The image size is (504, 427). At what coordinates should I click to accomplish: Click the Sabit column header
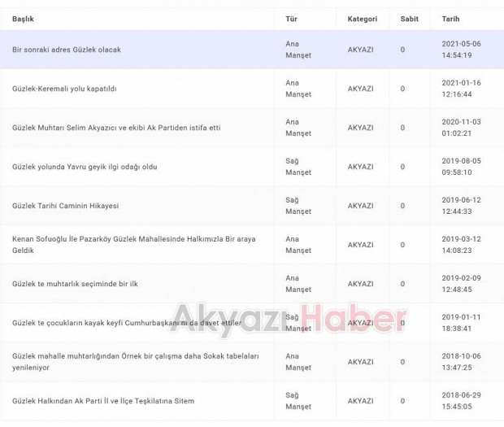pyautogui.click(x=409, y=19)
